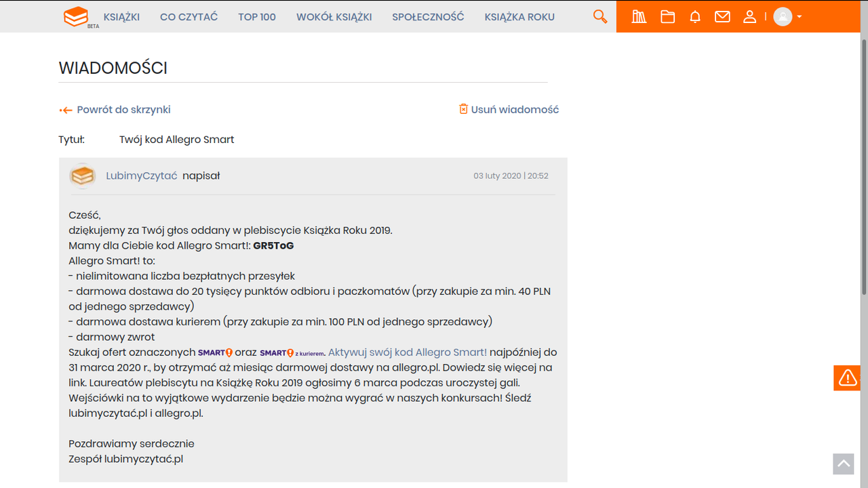
Task: Click the back-to-top arrow button
Action: 844,464
